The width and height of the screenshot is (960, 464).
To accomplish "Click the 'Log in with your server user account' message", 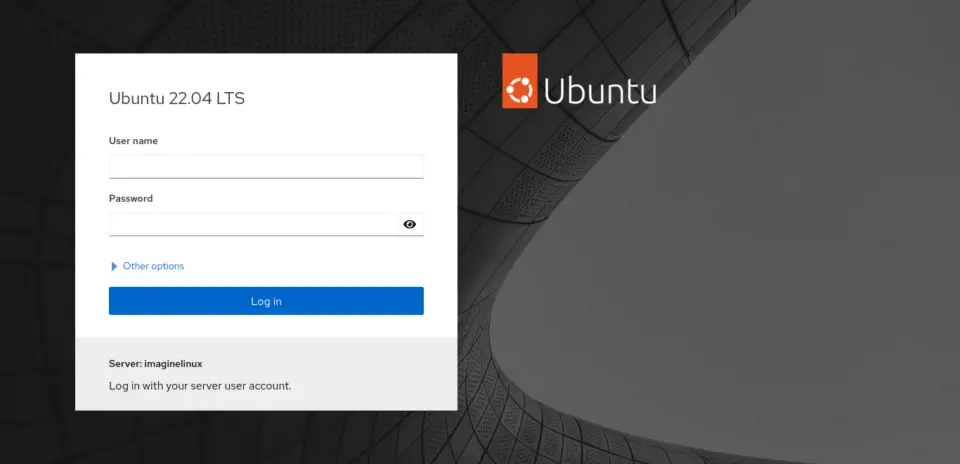I will click(x=200, y=386).
